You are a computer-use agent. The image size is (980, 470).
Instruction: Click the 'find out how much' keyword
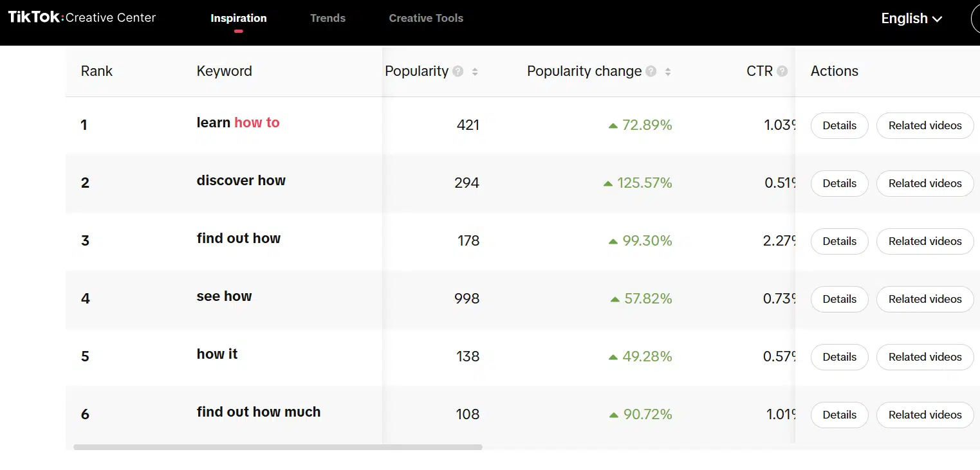click(258, 412)
